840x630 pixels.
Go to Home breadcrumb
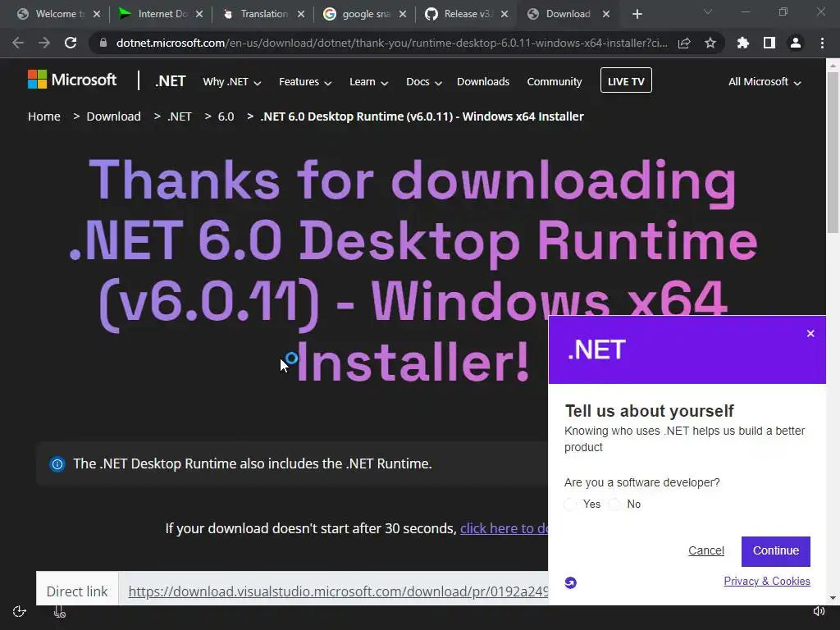coord(44,116)
